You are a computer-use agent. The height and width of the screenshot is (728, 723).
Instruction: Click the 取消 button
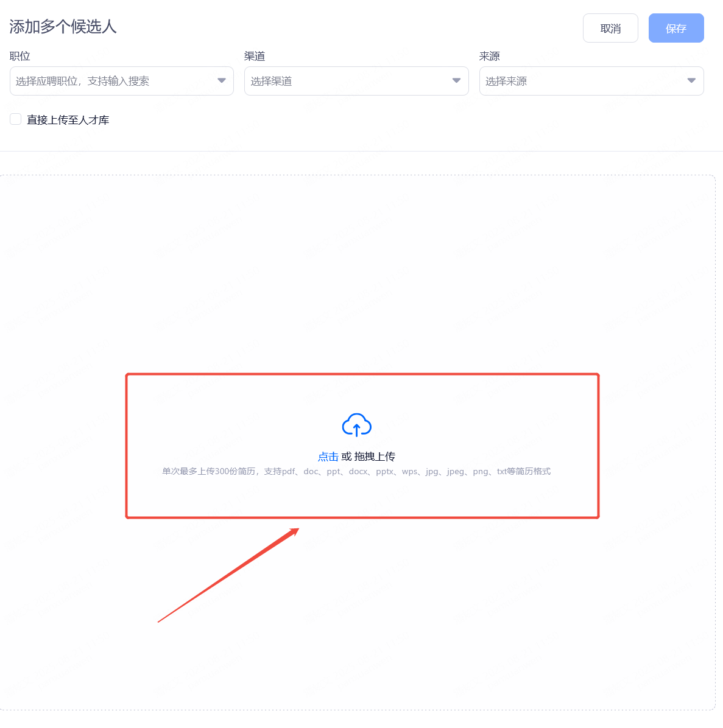[610, 29]
